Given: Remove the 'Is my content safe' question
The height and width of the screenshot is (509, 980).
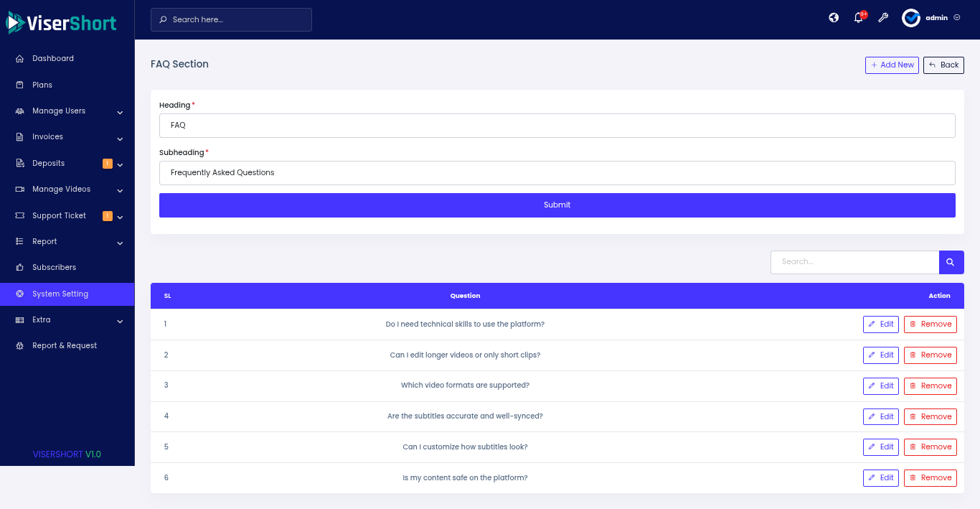Looking at the screenshot, I should tap(930, 478).
